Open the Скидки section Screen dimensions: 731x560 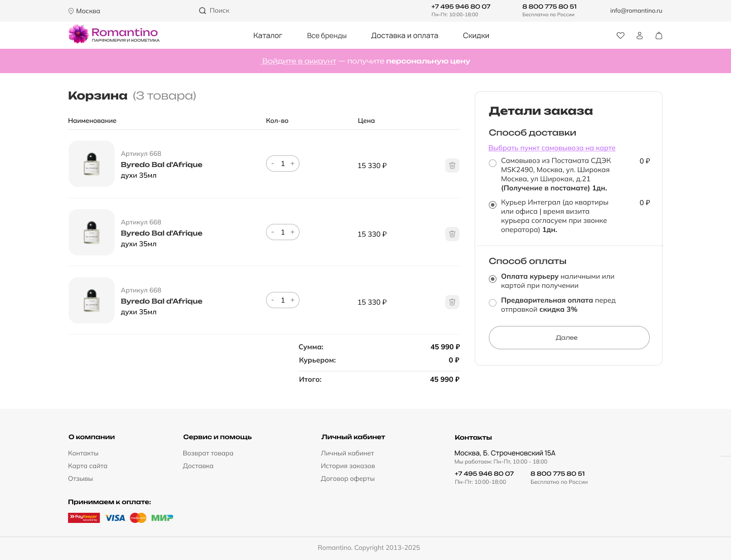click(476, 35)
